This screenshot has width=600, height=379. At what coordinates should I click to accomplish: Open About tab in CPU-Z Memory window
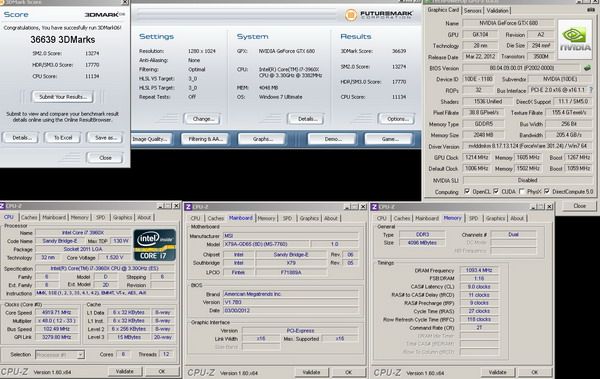coord(517,218)
